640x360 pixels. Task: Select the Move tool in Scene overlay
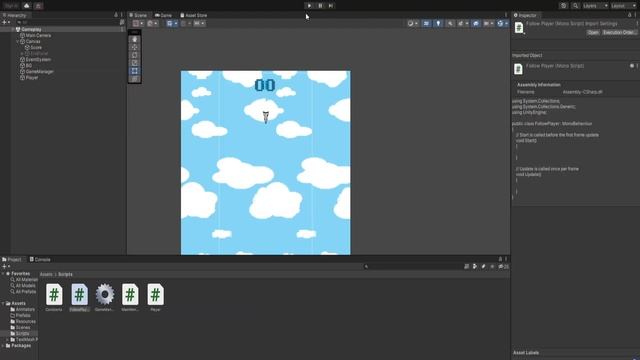pos(135,47)
